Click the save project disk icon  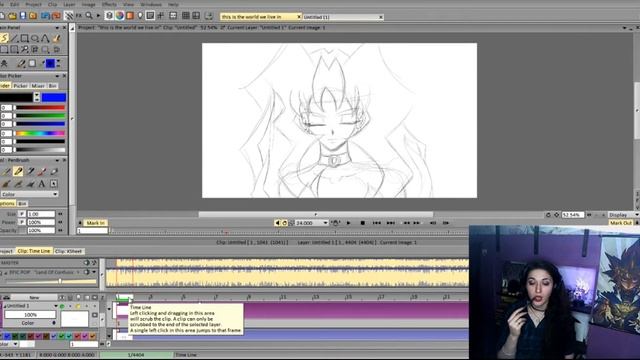tap(23, 16)
